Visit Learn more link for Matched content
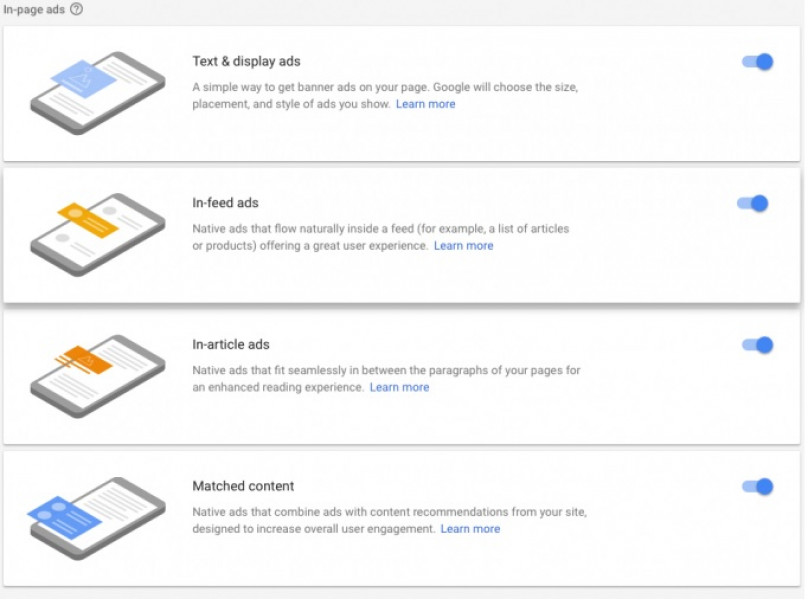 point(470,528)
